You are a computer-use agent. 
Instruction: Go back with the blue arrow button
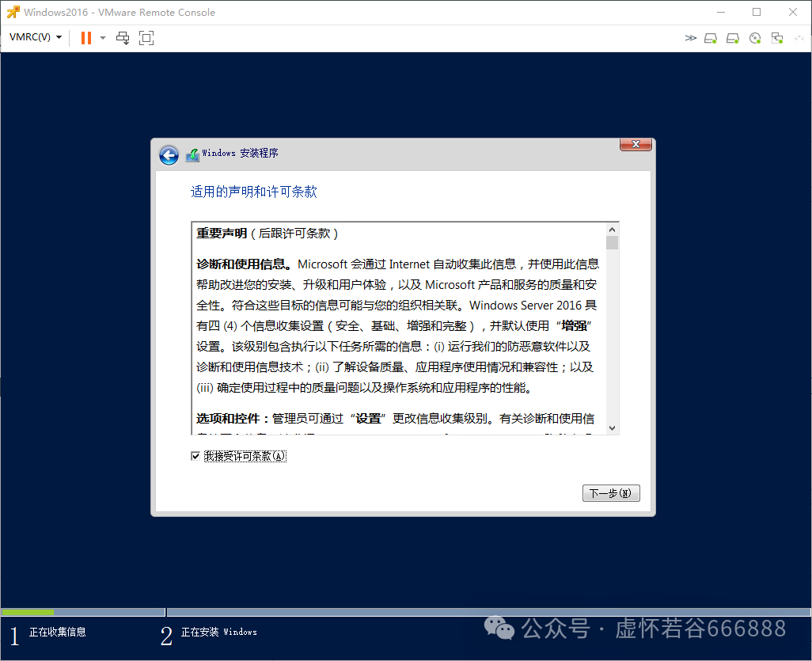coord(169,155)
